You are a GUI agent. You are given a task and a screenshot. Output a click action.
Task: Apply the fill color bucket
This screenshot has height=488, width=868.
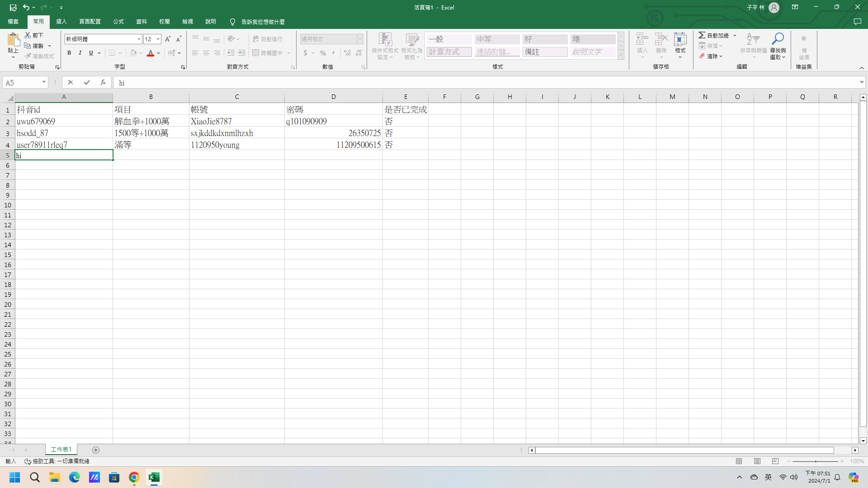(x=133, y=53)
